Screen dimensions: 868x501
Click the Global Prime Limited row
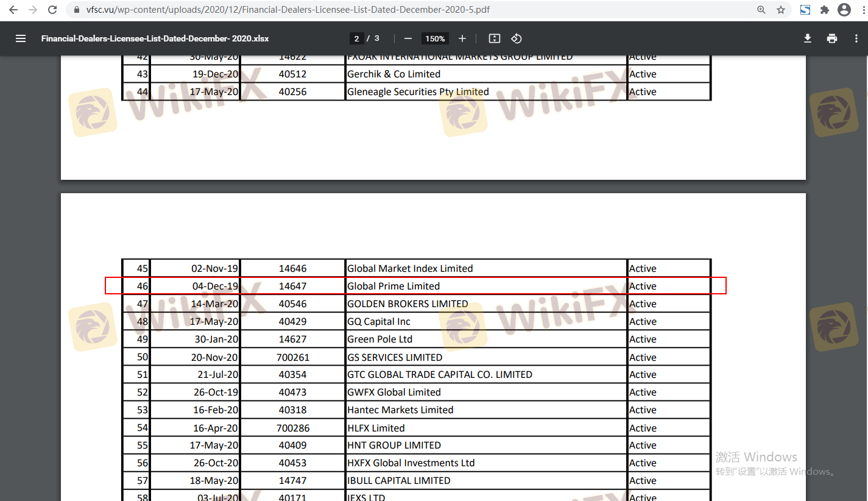pyautogui.click(x=393, y=286)
